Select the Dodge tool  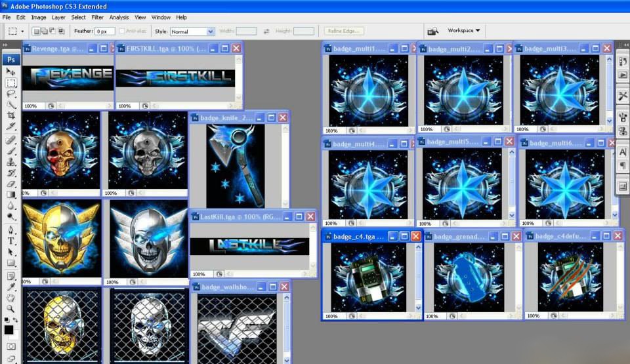11,216
